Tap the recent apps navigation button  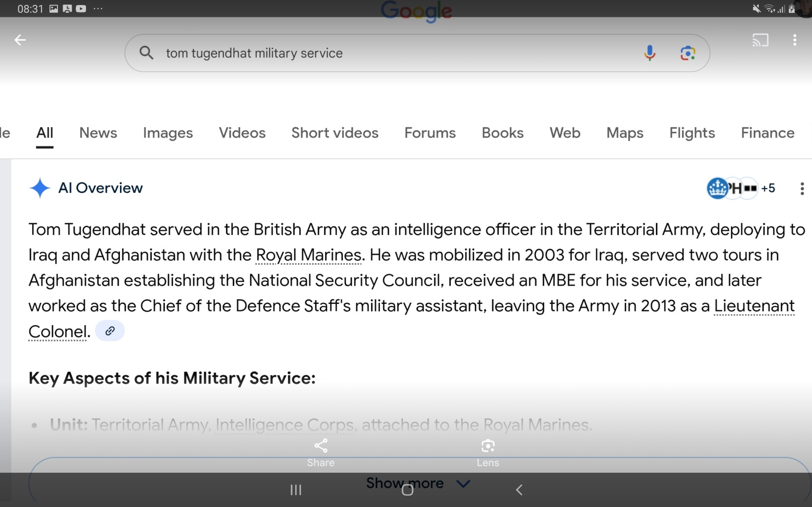pos(295,489)
